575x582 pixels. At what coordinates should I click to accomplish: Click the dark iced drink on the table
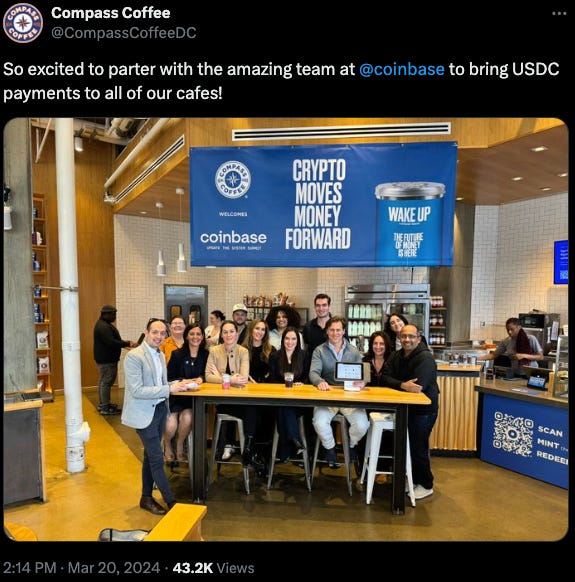click(x=289, y=379)
